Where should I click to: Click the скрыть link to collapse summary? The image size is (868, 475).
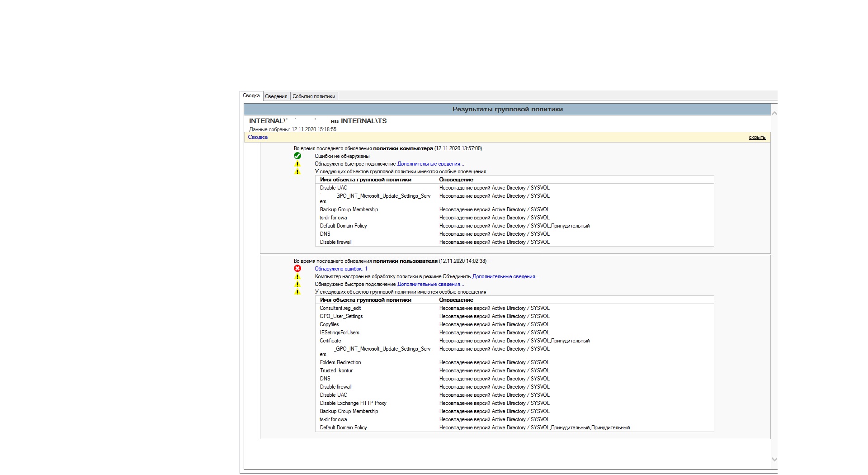coord(757,138)
